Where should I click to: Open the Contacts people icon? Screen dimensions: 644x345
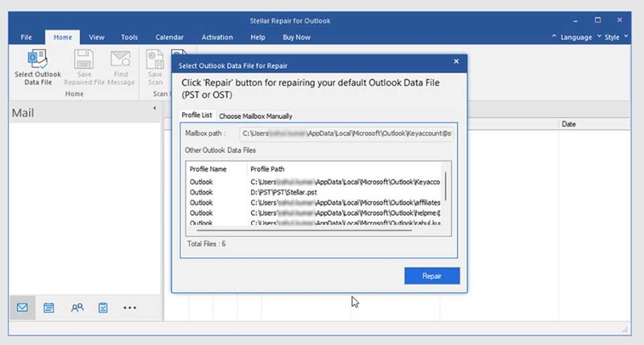click(x=76, y=308)
